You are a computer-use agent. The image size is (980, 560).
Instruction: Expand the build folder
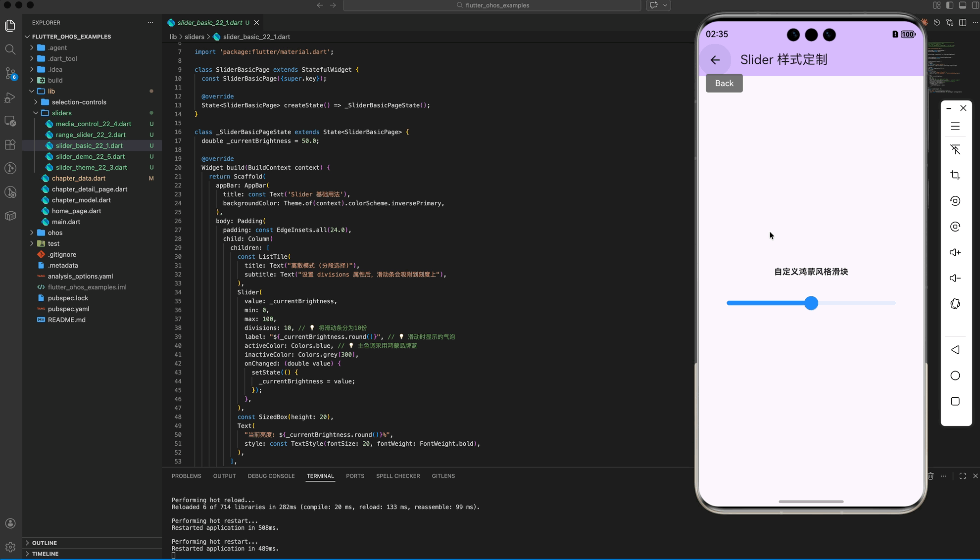point(55,80)
